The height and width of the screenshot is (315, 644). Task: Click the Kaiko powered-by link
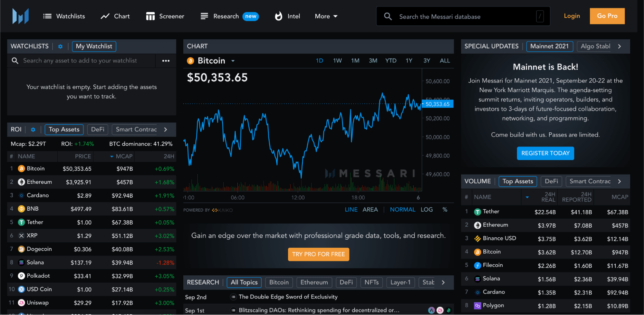(222, 210)
